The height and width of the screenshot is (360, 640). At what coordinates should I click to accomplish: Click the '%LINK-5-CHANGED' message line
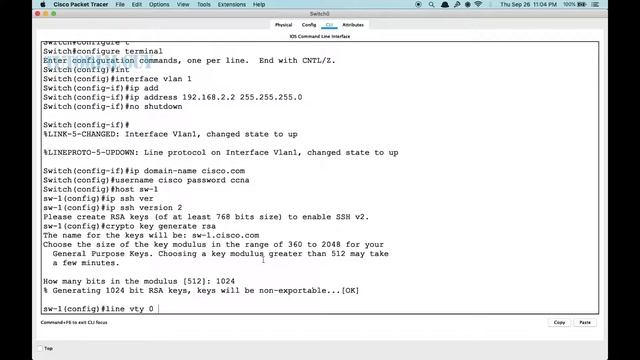click(170, 134)
